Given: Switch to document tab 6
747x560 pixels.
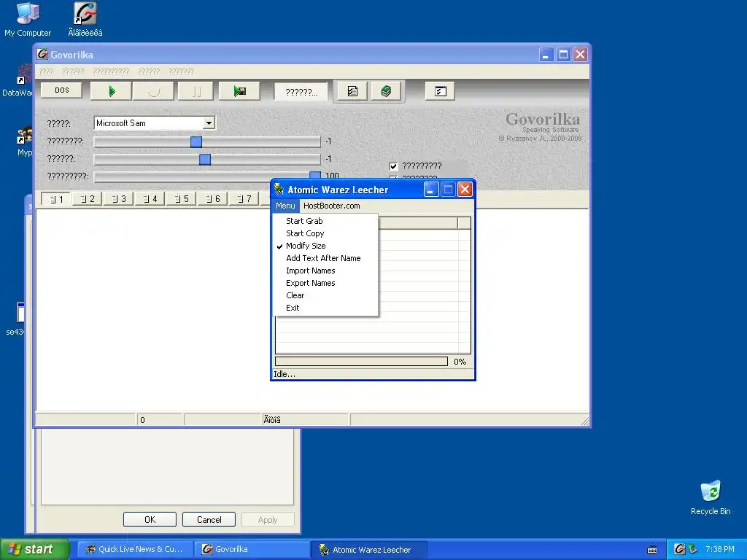Looking at the screenshot, I should click(x=213, y=198).
